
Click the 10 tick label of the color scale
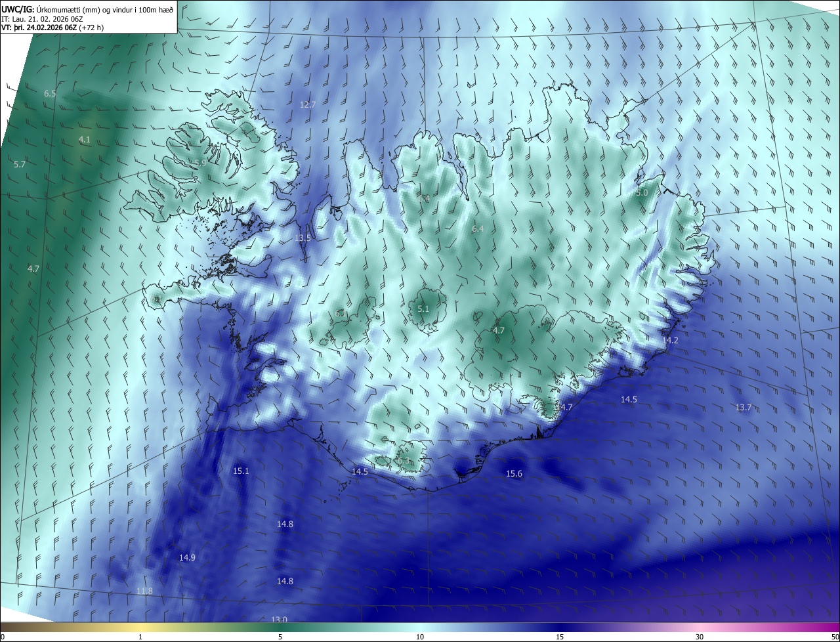tap(420, 637)
